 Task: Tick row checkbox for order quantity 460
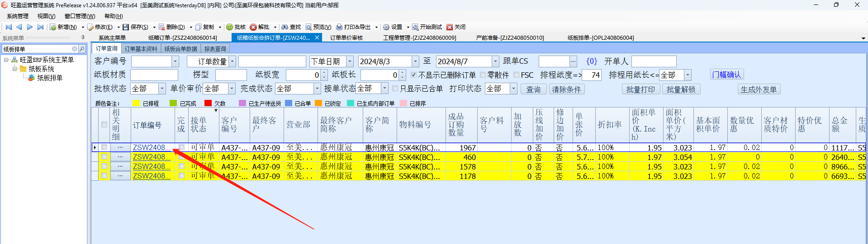point(104,157)
